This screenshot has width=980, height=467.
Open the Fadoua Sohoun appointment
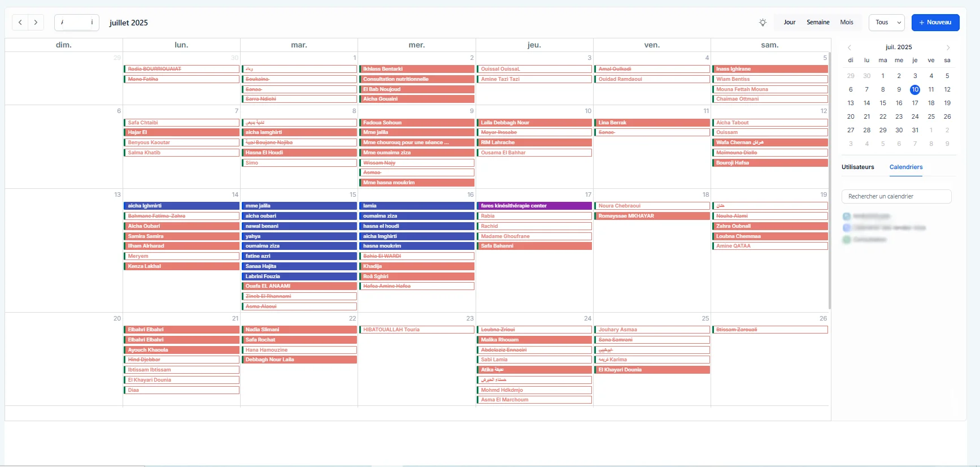pos(417,123)
